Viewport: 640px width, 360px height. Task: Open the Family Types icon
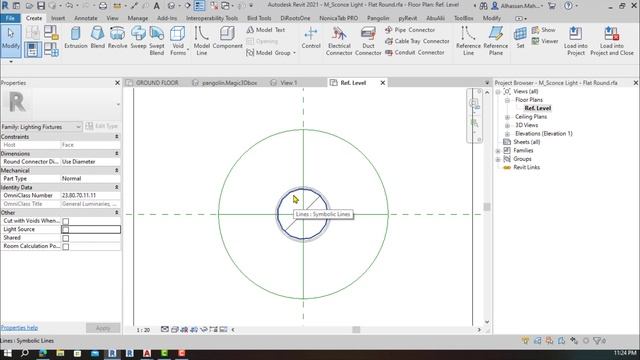(x=51, y=50)
